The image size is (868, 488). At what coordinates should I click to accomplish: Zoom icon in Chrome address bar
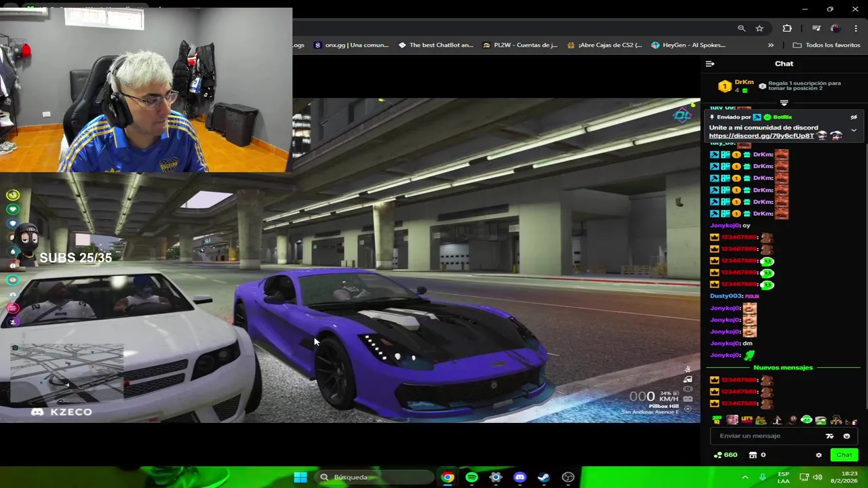pos(741,28)
